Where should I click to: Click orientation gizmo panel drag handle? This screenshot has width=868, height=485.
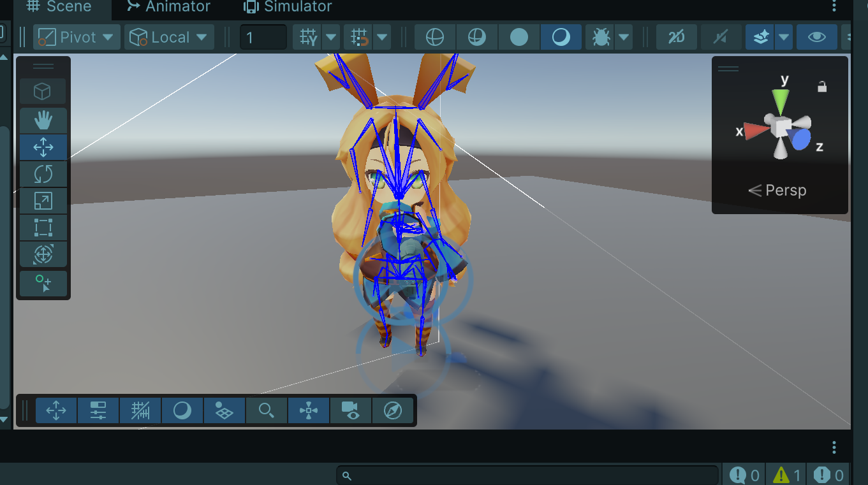[x=728, y=68]
